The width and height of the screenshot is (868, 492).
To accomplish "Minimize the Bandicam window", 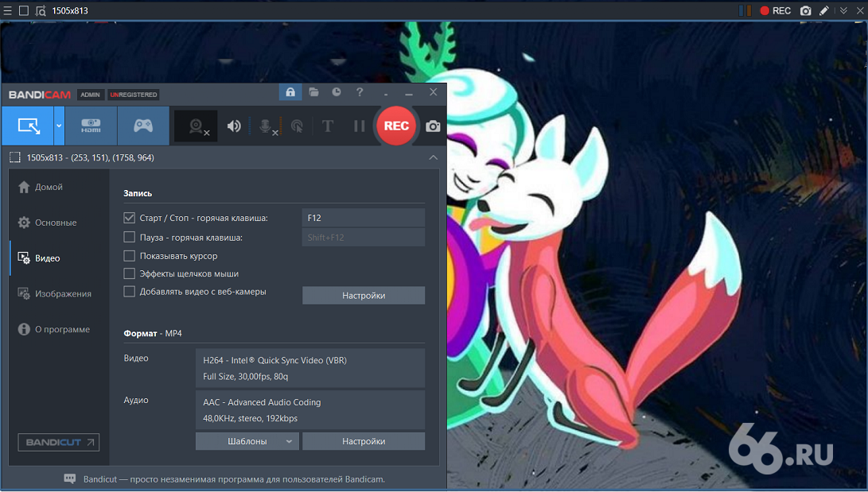I will 409,93.
